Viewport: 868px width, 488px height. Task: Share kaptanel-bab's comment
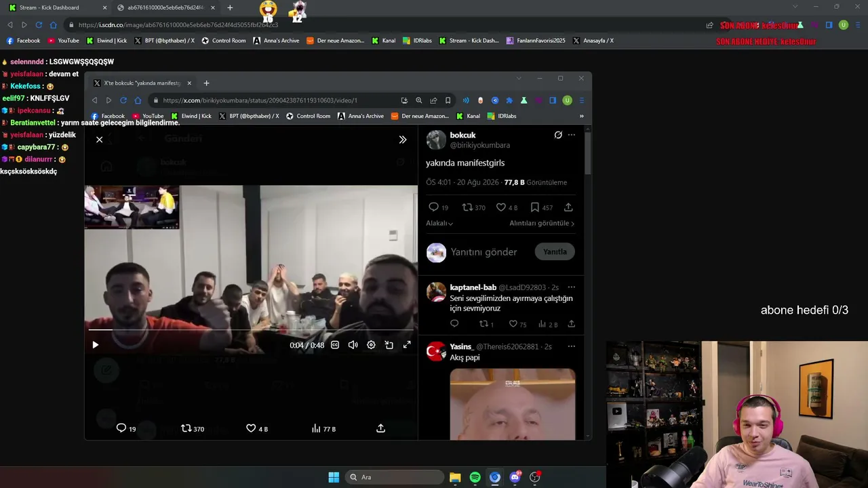572,324
